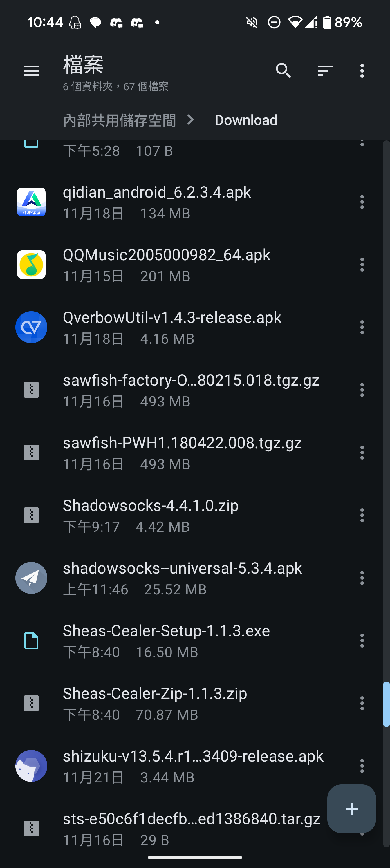Open more options for Sheas-Cealer-Zip-1.1.3.zip
This screenshot has width=390, height=868.
pyautogui.click(x=362, y=703)
